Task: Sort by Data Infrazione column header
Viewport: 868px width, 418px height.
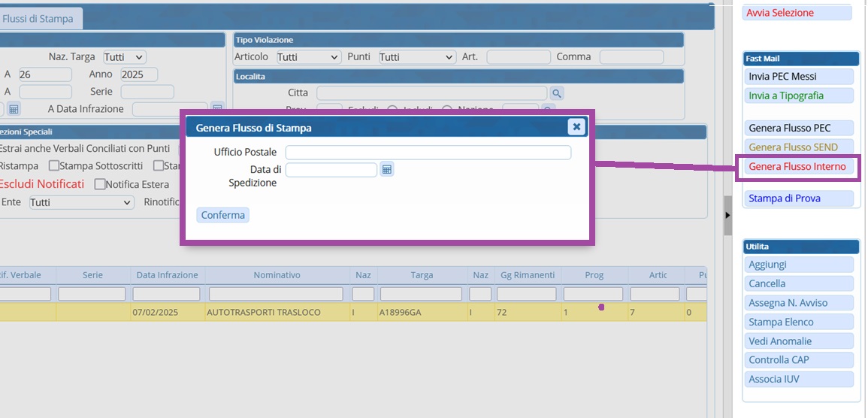Action: pyautogui.click(x=167, y=275)
